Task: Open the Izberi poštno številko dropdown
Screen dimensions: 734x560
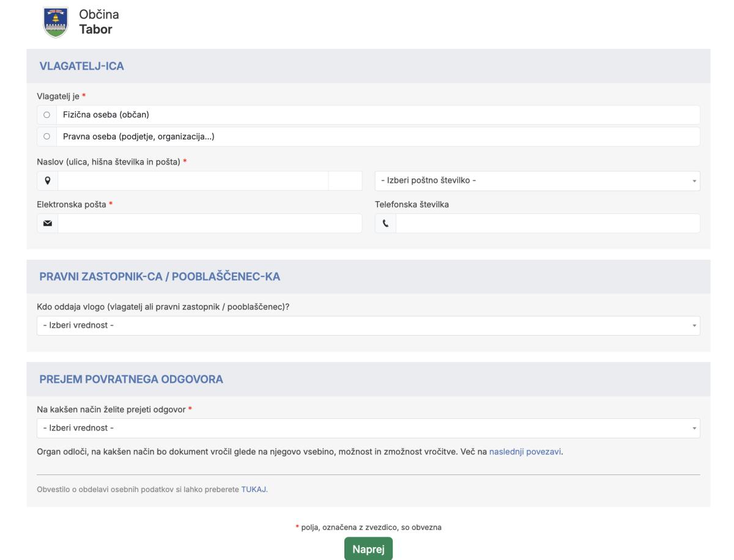Action: pos(536,181)
